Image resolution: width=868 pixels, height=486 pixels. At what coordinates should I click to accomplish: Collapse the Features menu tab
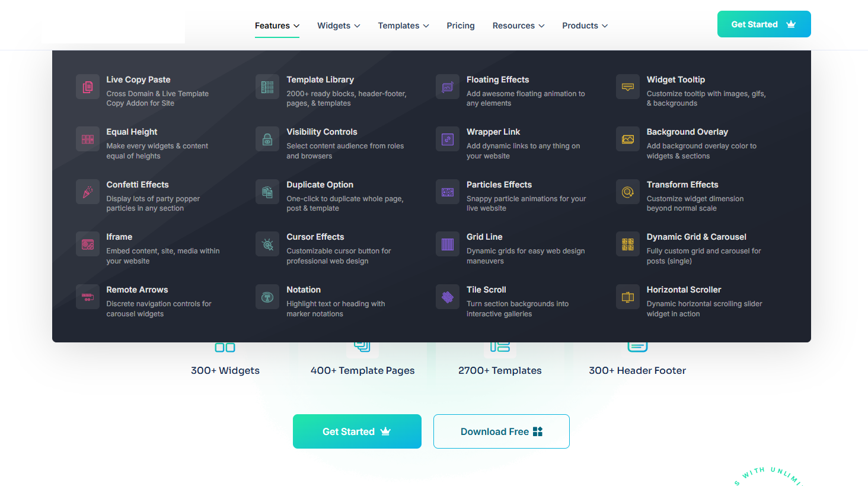(x=277, y=26)
